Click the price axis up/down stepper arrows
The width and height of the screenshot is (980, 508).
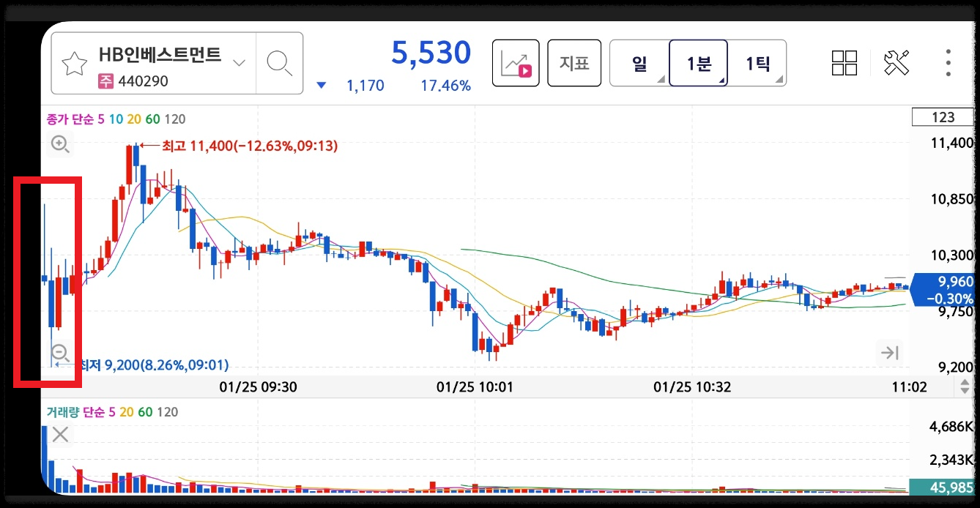tap(965, 386)
